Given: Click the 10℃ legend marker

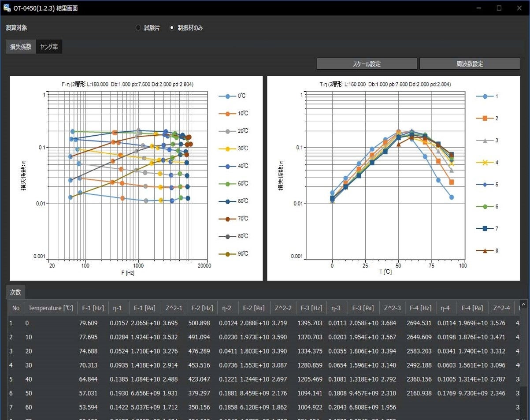Looking at the screenshot, I should point(227,114).
